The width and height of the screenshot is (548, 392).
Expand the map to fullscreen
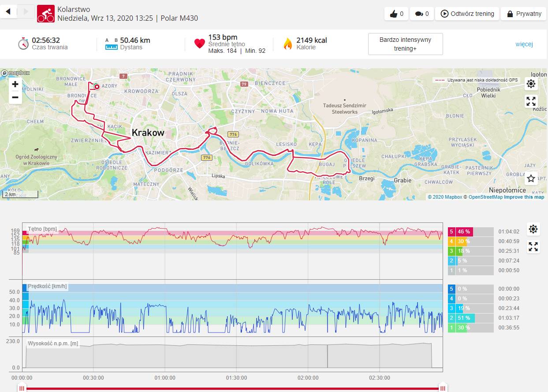point(531,102)
